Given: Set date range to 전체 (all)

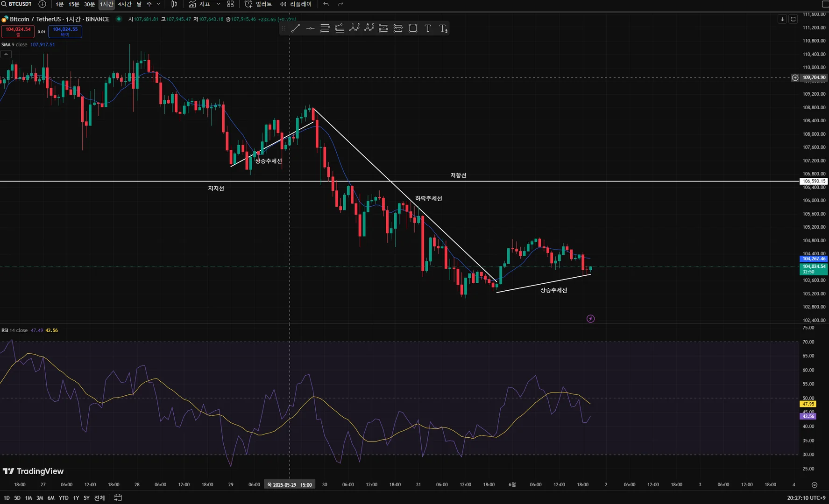Looking at the screenshot, I should pos(99,498).
